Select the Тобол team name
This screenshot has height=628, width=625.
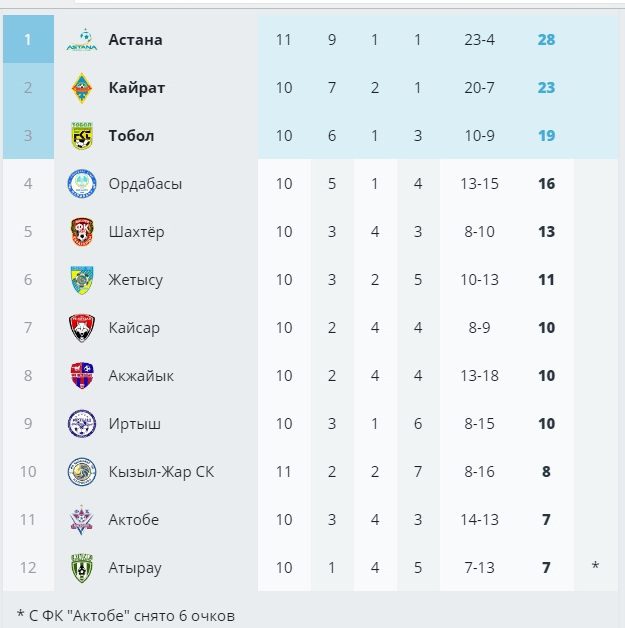click(131, 136)
